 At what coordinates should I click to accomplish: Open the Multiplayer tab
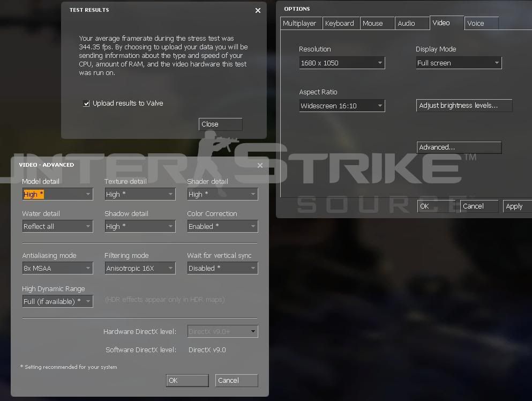[301, 24]
